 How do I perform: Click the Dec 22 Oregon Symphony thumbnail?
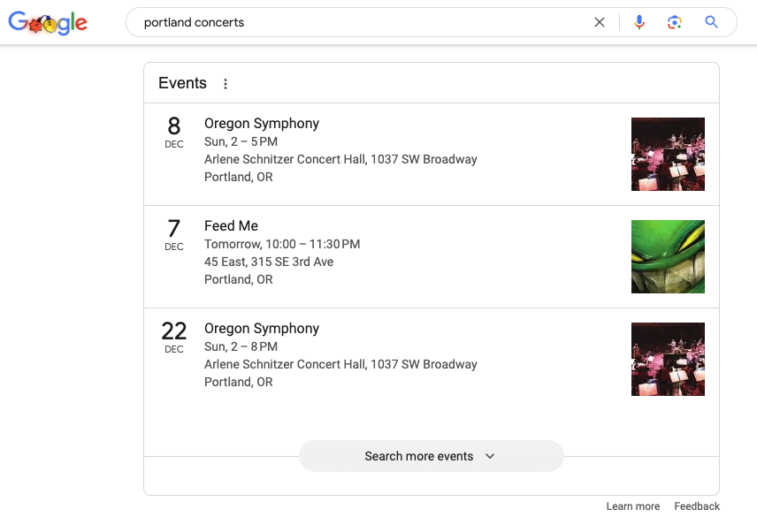[x=668, y=360]
